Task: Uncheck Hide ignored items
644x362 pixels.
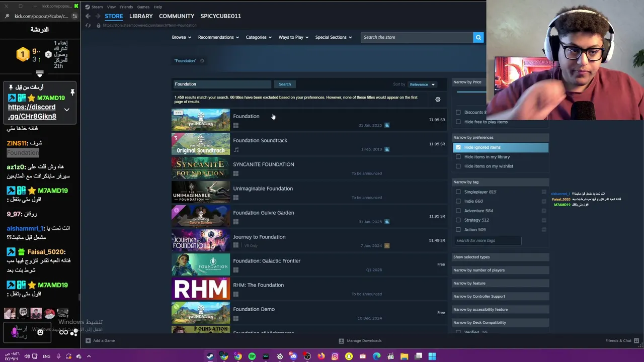Action: click(x=458, y=147)
